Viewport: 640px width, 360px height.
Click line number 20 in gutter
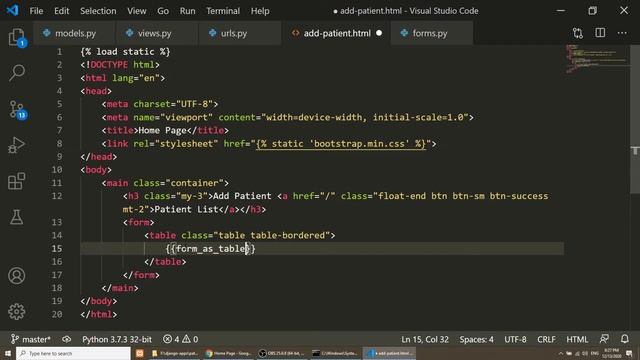57,314
